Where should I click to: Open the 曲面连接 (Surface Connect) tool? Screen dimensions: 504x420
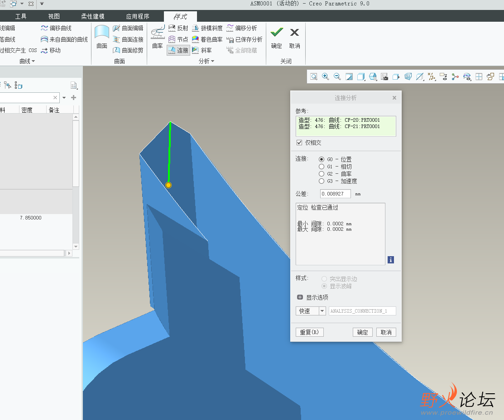128,39
